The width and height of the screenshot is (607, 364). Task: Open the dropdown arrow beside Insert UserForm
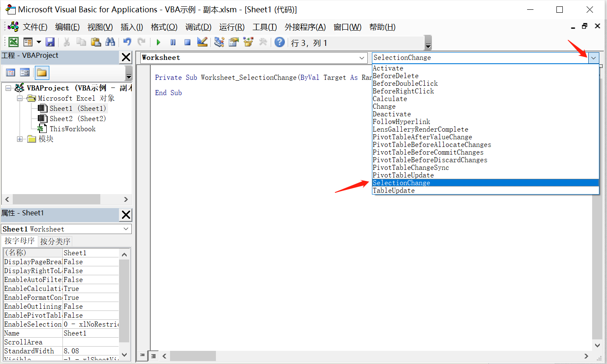coord(39,42)
